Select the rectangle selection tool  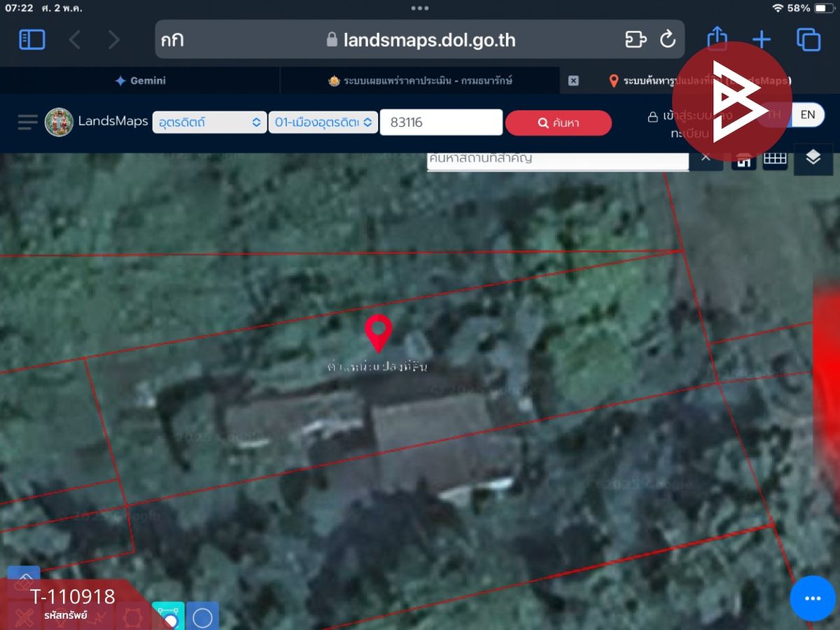pyautogui.click(x=168, y=617)
